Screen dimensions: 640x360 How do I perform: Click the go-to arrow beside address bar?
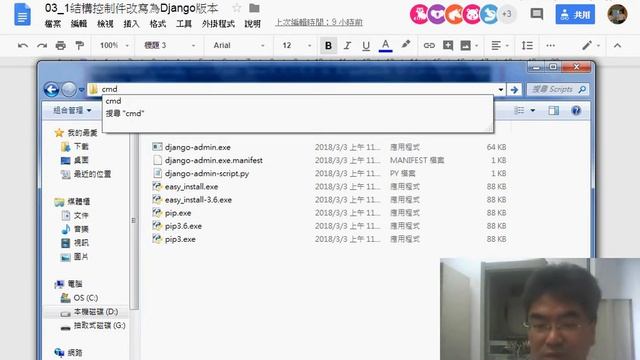tap(514, 89)
